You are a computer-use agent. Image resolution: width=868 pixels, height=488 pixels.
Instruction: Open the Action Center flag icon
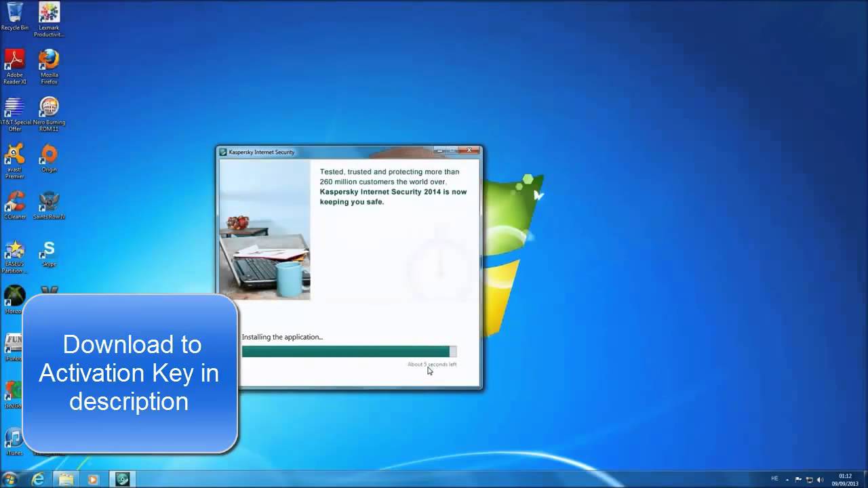coord(798,479)
